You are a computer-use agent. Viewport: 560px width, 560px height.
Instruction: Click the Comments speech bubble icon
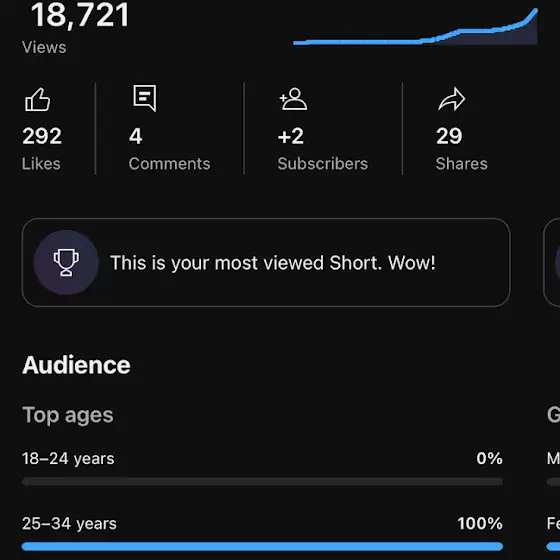tap(145, 98)
